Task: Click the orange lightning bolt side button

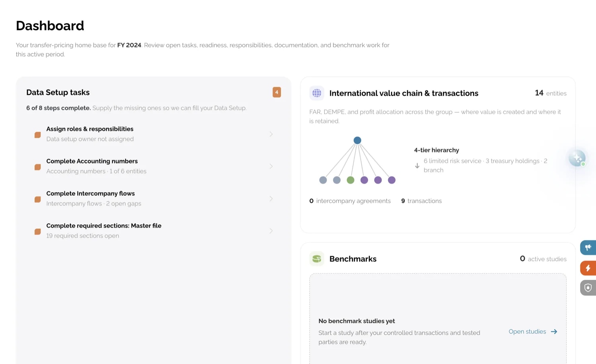Action: pos(588,268)
